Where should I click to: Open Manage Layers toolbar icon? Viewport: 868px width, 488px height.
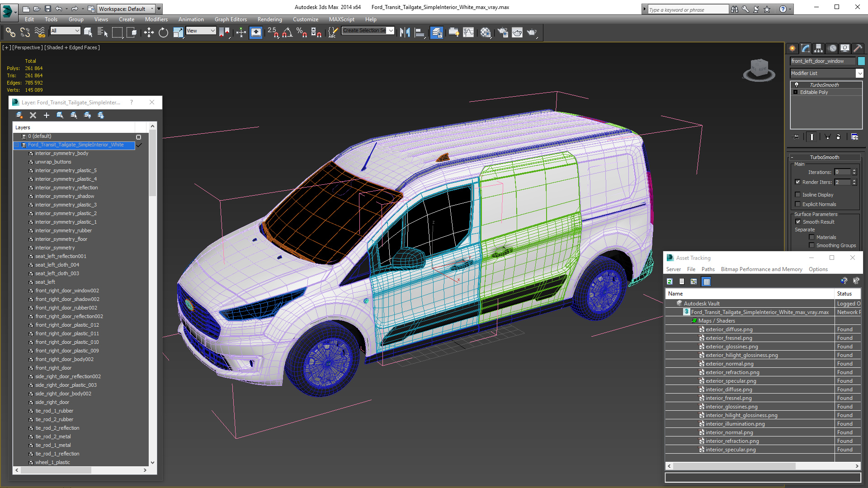point(436,32)
